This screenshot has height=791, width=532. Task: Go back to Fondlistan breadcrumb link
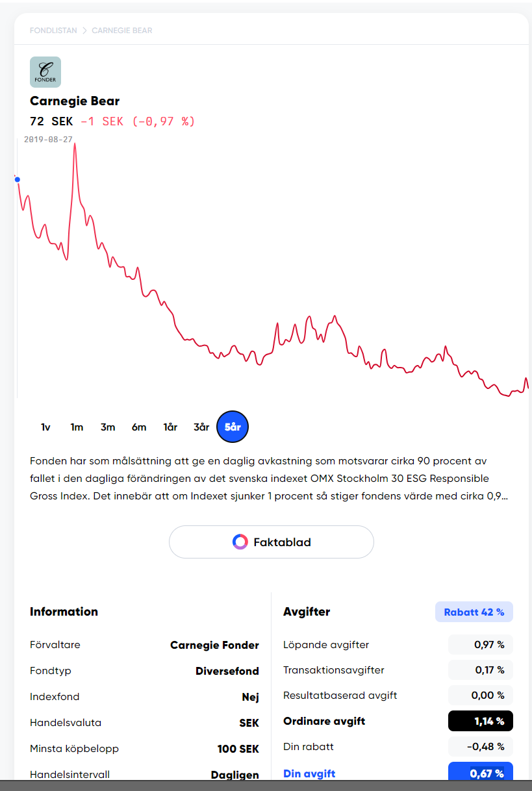(x=53, y=31)
